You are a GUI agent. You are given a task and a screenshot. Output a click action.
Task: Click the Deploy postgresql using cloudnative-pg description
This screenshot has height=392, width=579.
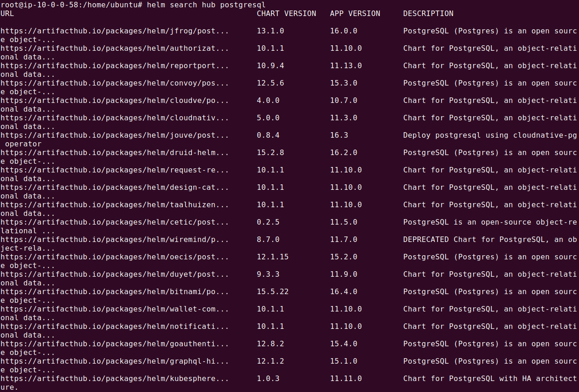(x=490, y=135)
